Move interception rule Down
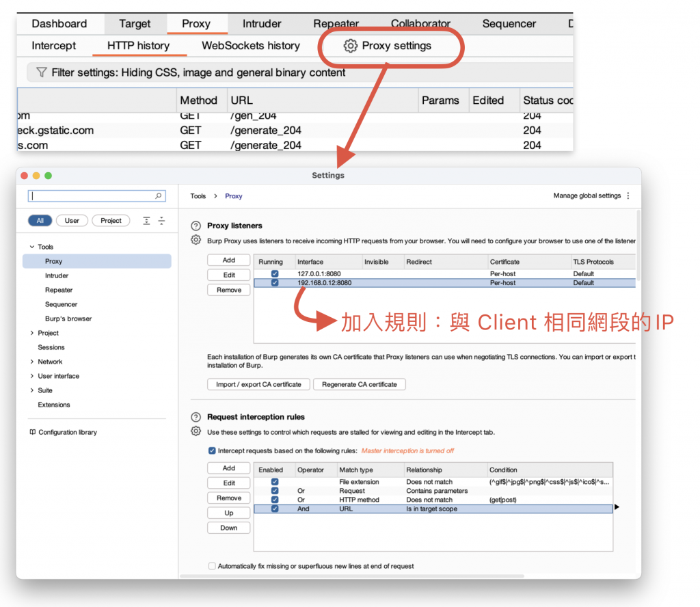700x607 pixels. 229,528
